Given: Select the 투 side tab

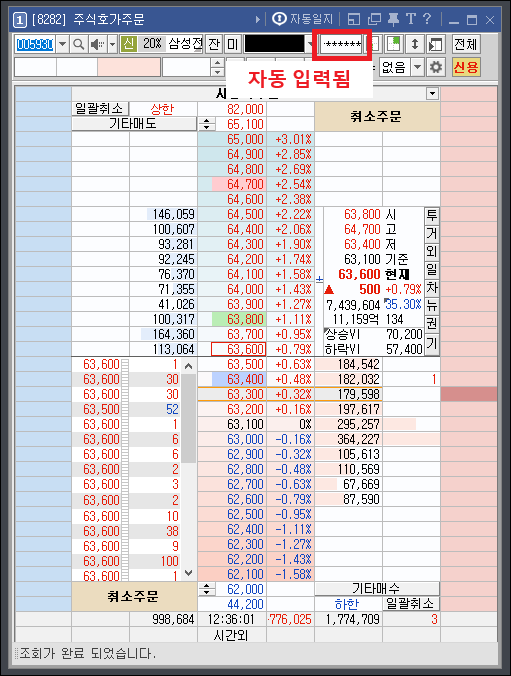Looking at the screenshot, I should (x=432, y=216).
